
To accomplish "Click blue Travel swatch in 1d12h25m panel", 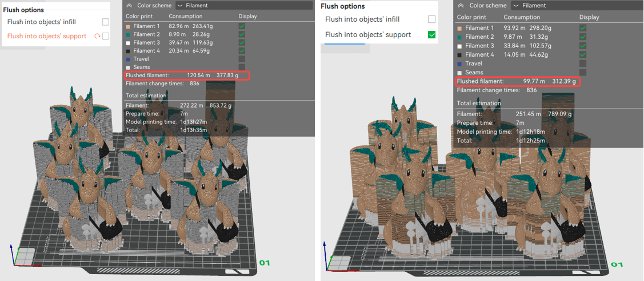I will pyautogui.click(x=459, y=64).
